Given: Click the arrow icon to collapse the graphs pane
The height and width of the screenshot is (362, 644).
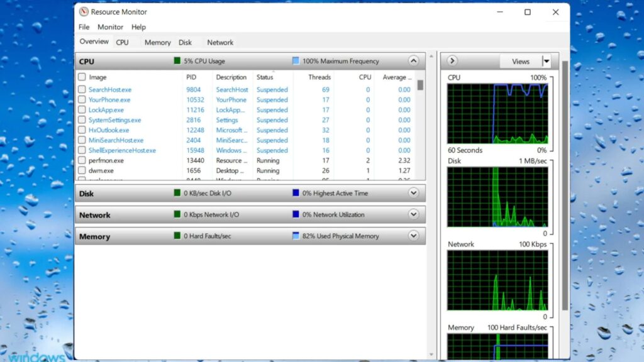Looking at the screenshot, I should tap(452, 60).
